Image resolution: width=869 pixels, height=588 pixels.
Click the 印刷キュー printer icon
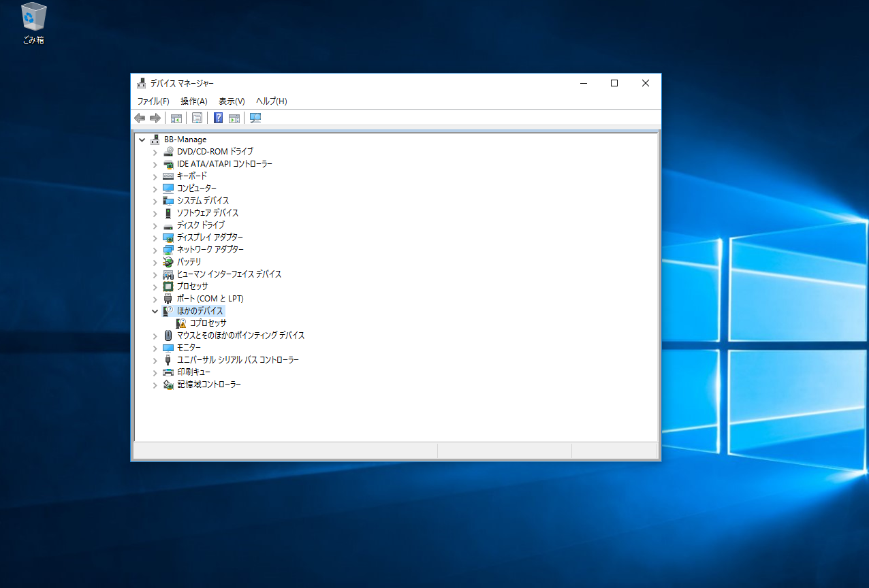point(168,372)
